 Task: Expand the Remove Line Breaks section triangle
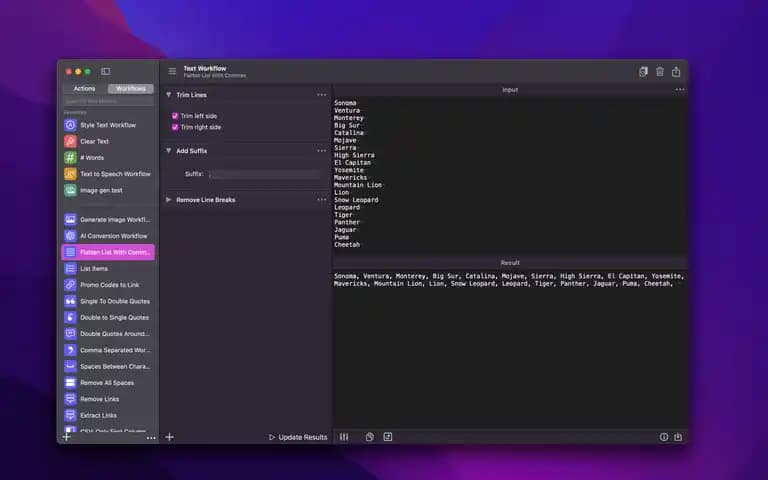click(168, 200)
